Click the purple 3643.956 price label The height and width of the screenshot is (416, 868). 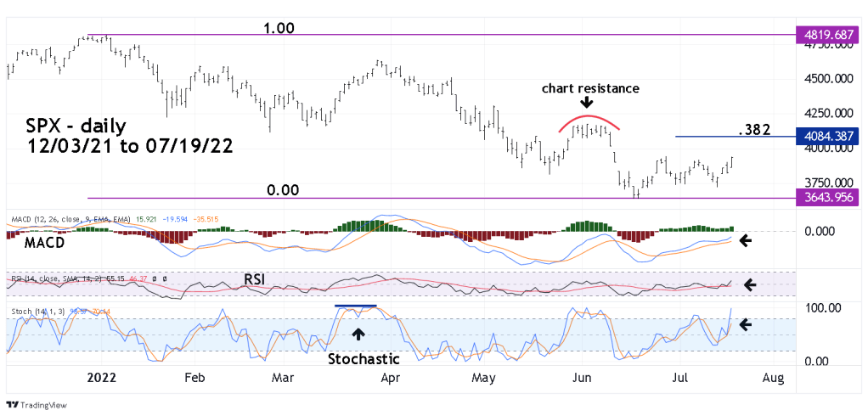click(827, 198)
